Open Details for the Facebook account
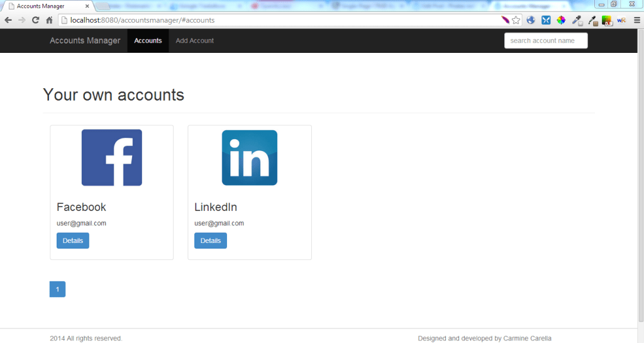Screen dimensions: 644x343 pos(73,240)
